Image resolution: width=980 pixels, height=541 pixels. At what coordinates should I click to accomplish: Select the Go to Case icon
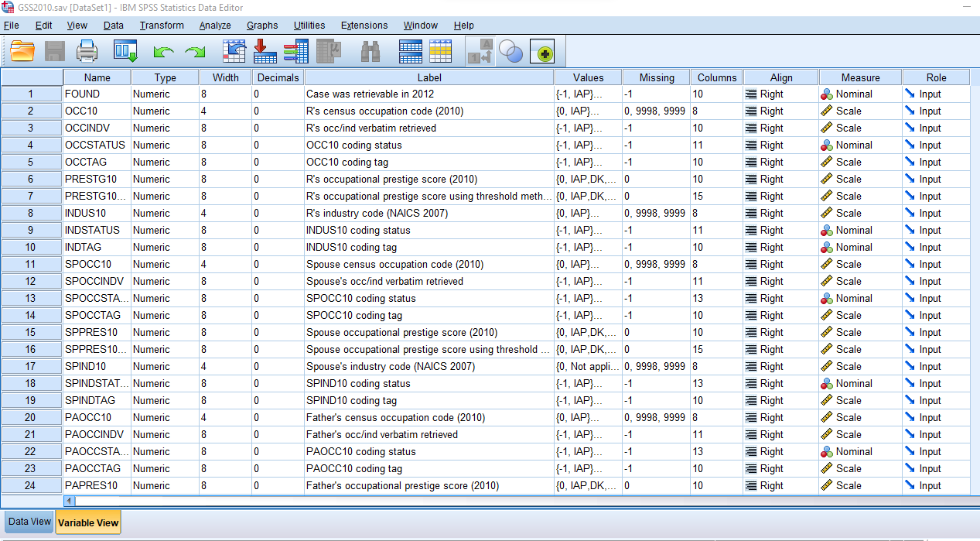(234, 51)
